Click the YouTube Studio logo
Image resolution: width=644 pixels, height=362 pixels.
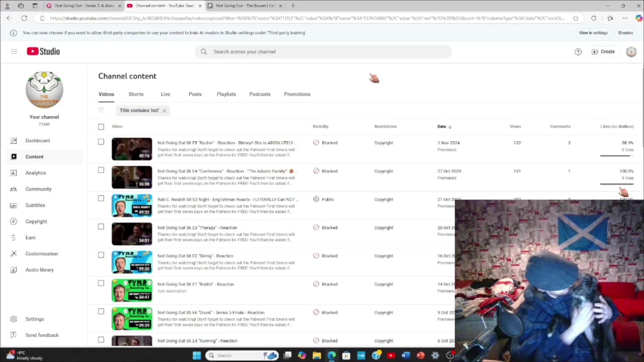click(x=43, y=51)
